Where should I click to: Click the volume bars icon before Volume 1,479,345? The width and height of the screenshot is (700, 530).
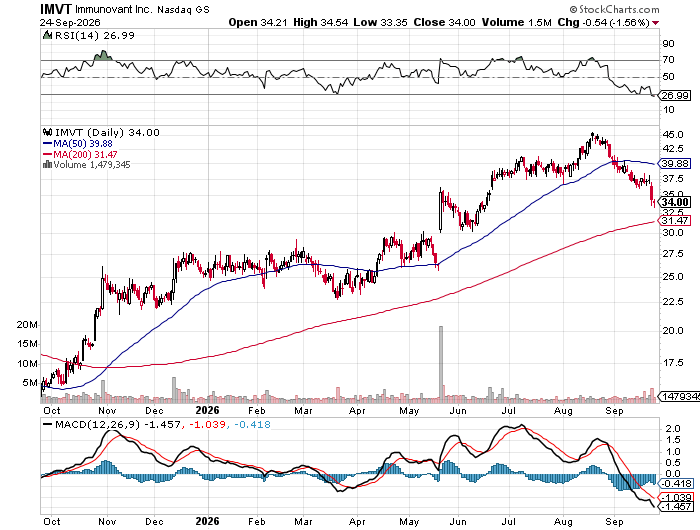47,164
